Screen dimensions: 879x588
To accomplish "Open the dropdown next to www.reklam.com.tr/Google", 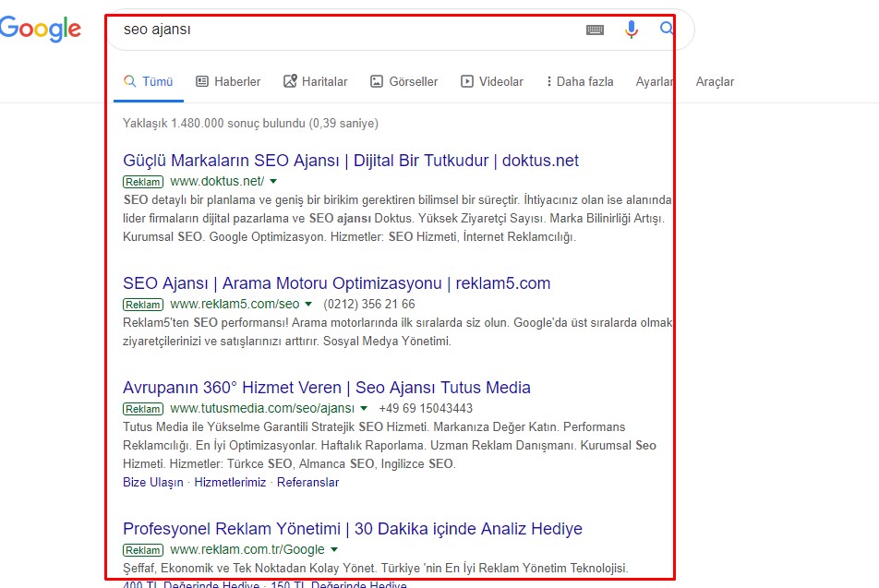I will tap(334, 548).
